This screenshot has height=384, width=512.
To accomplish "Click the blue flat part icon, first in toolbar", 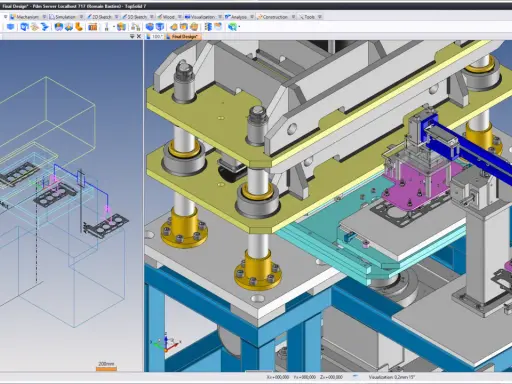I will tap(10, 27).
